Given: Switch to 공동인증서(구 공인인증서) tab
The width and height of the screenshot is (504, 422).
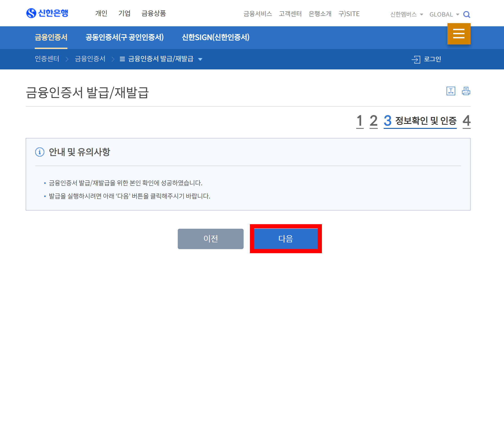Looking at the screenshot, I should click(x=125, y=37).
